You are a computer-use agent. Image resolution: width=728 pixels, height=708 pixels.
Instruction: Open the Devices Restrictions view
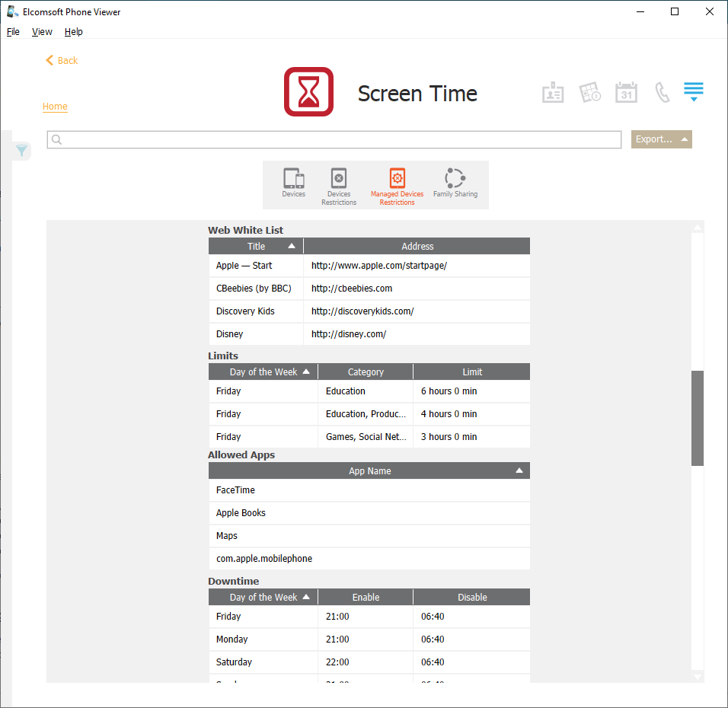[x=339, y=186]
